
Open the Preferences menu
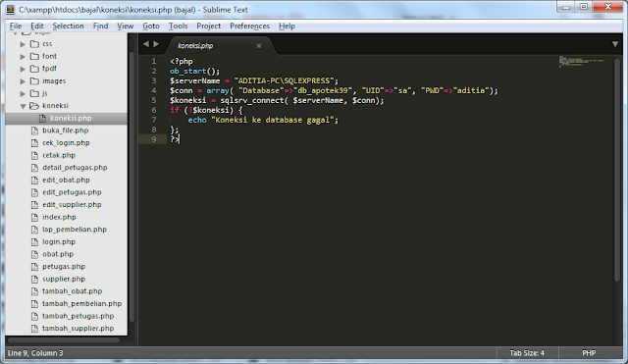[249, 26]
